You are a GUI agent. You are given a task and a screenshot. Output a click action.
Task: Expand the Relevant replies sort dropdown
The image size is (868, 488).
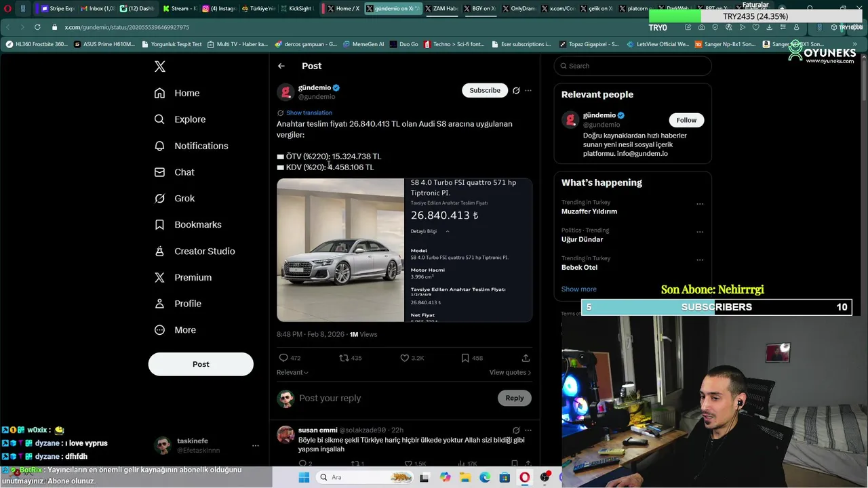292,372
